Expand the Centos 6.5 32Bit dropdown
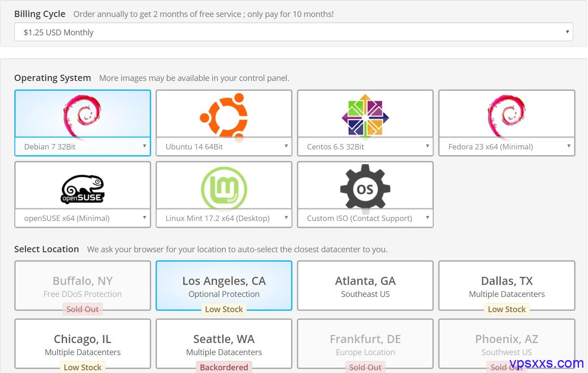 point(365,147)
